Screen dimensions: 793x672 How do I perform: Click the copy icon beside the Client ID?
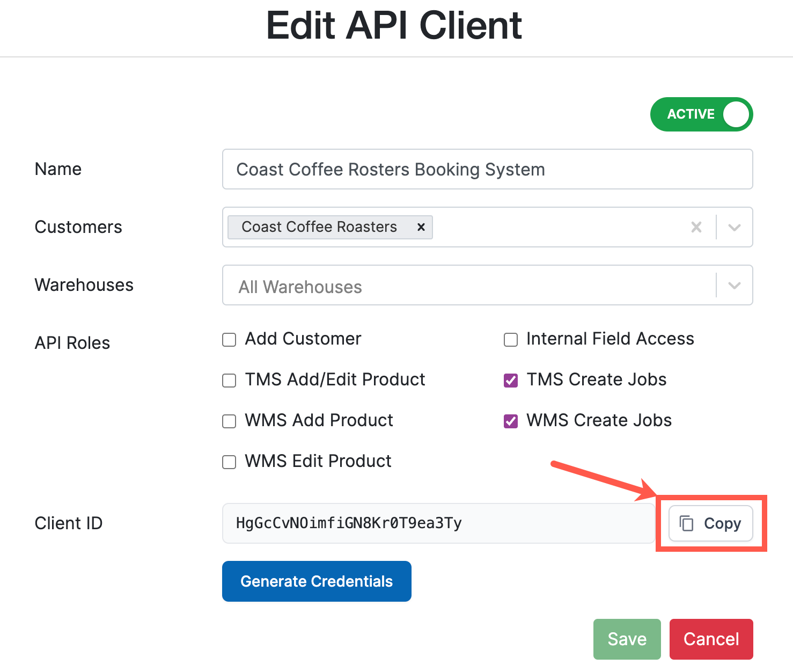tap(686, 523)
